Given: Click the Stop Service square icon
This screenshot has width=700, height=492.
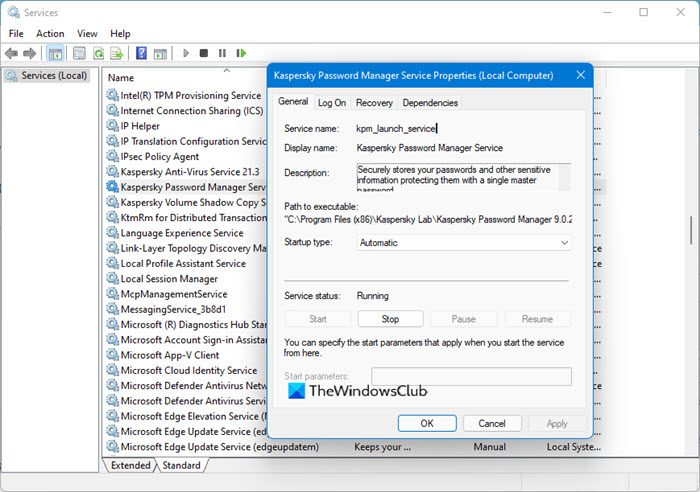Looking at the screenshot, I should click(x=204, y=53).
